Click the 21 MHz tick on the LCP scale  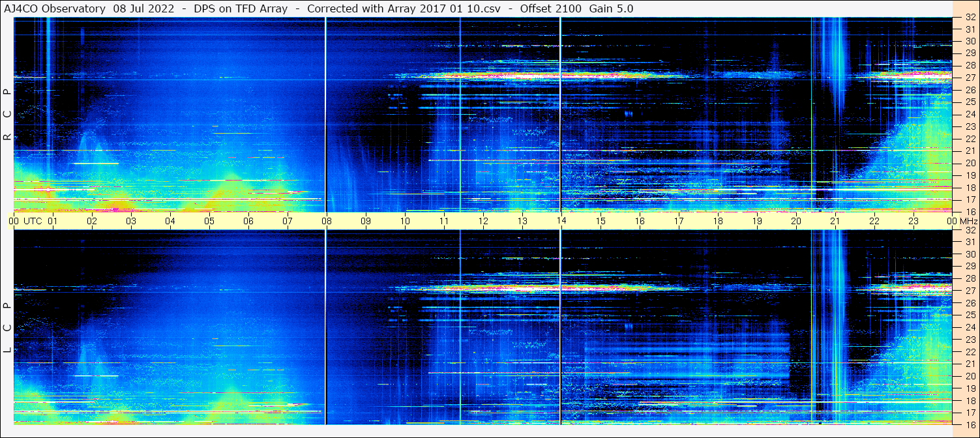click(x=970, y=363)
